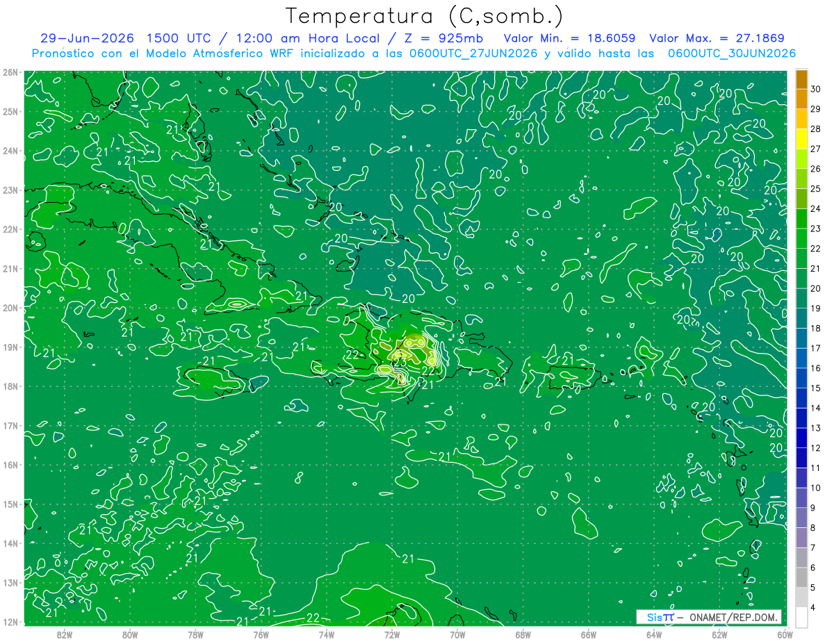The height and width of the screenshot is (644, 834).
Task: Click the valid-until time '0600UTC_30JUN2026'
Action: 732,53
